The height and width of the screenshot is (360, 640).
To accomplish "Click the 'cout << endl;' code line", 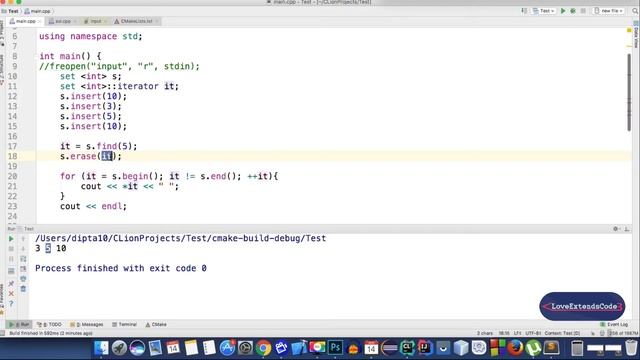I will 93,206.
